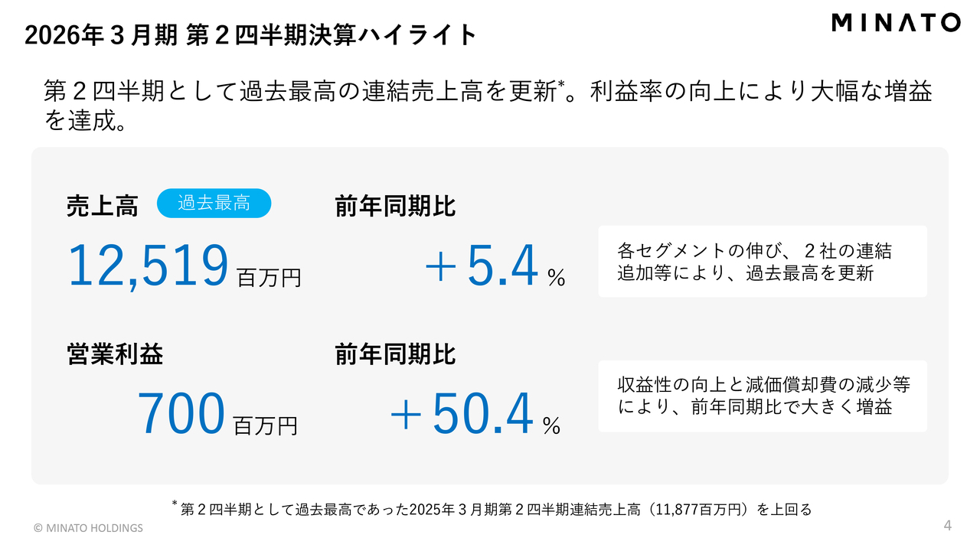This screenshot has height=551, width=980.
Task: Click the % sign after +50.4
Action: [x=551, y=426]
